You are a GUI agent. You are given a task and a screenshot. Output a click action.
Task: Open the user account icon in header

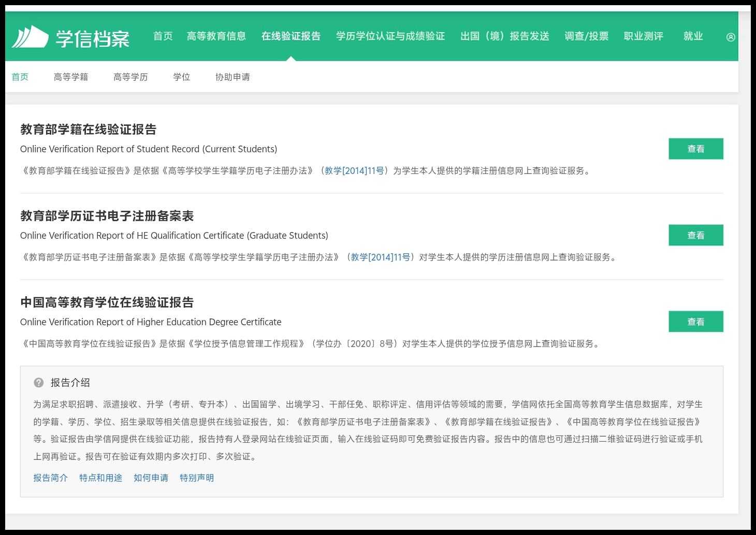731,37
